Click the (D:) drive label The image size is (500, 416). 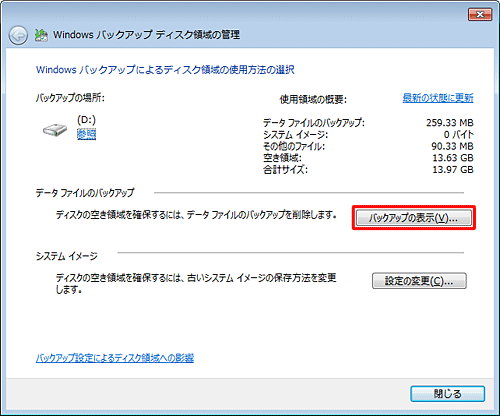(86, 120)
